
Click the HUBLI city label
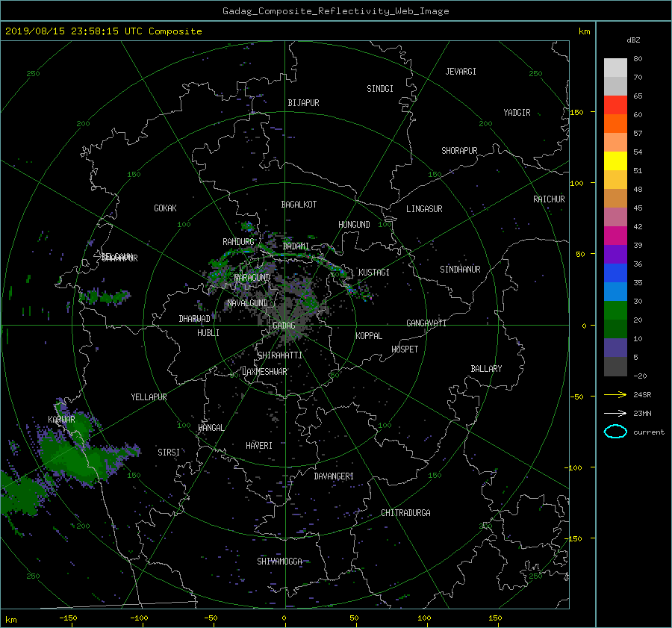click(208, 332)
